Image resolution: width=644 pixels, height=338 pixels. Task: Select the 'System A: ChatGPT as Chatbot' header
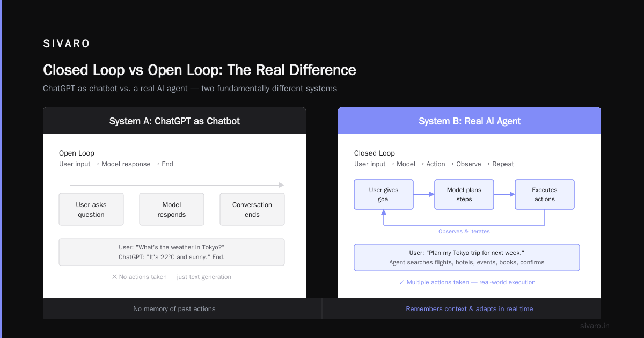[174, 121]
